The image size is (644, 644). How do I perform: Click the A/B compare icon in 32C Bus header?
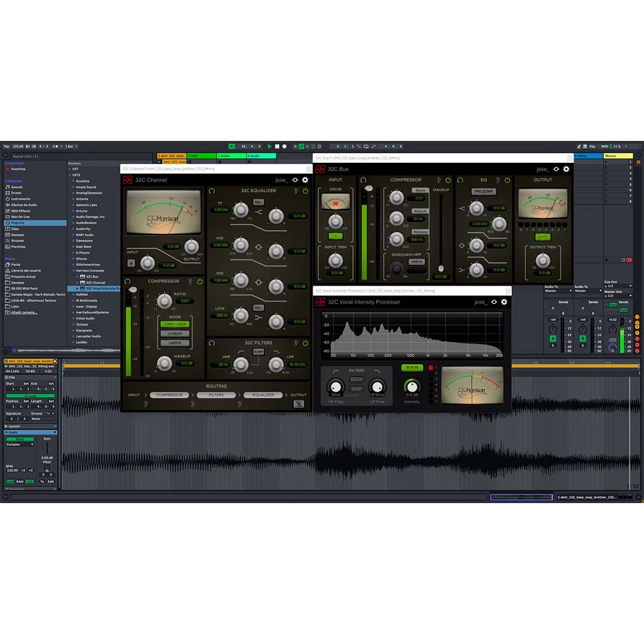tap(556, 169)
